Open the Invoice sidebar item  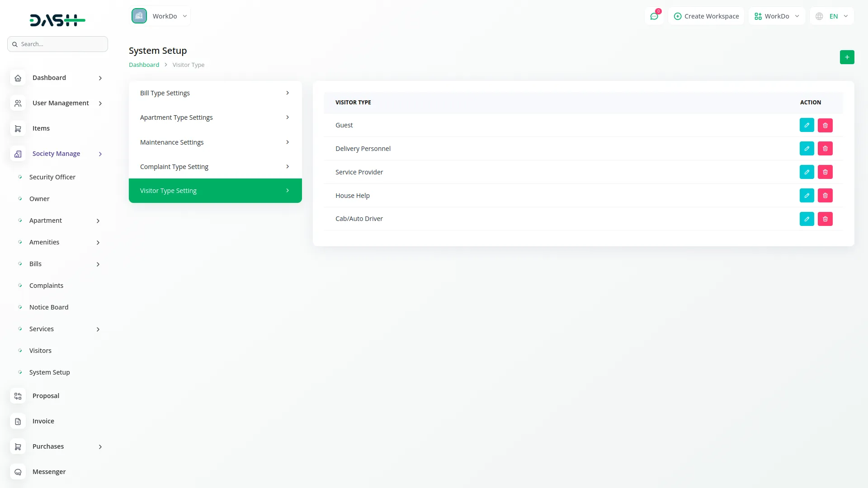(x=43, y=421)
